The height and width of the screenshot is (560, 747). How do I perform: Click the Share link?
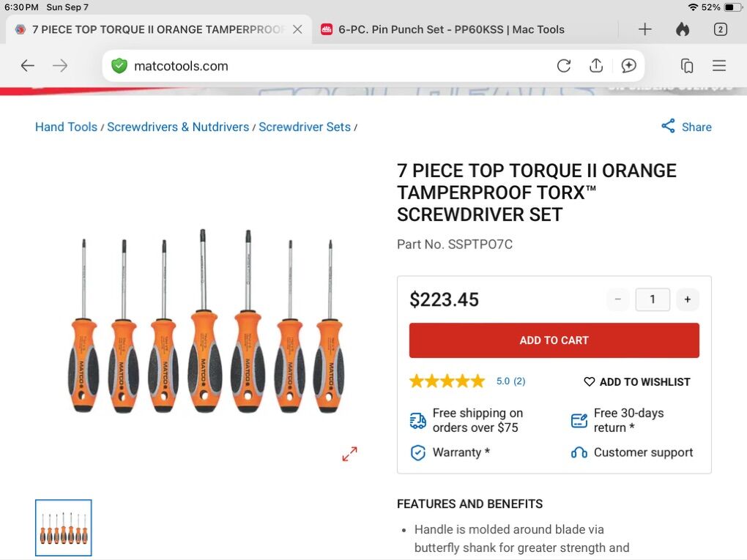pos(686,127)
